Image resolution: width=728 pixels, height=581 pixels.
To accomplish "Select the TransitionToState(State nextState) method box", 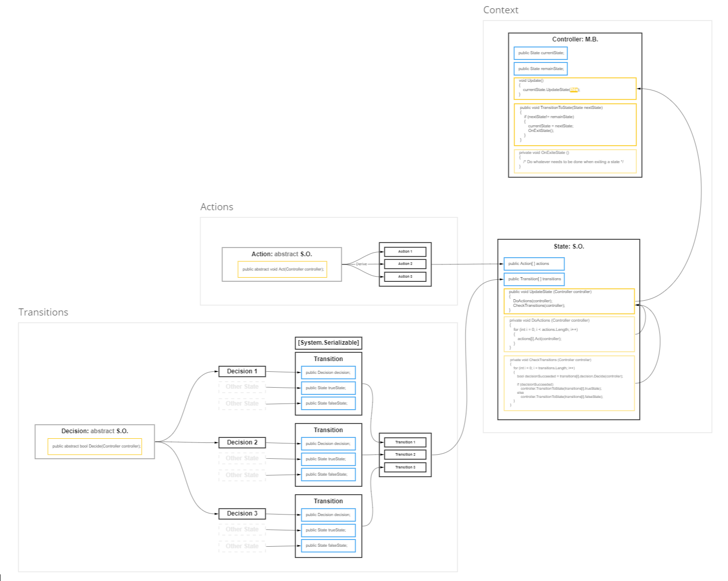I will [x=575, y=125].
